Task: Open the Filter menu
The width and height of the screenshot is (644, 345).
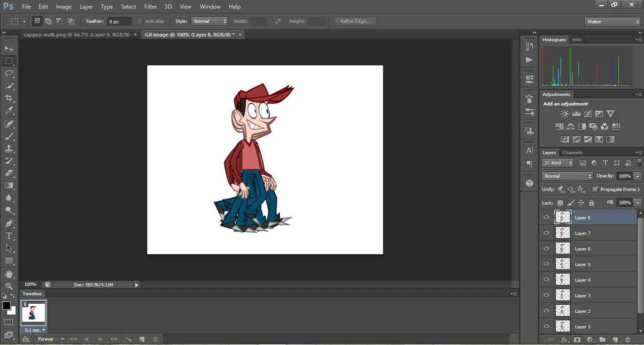Action: click(x=150, y=7)
